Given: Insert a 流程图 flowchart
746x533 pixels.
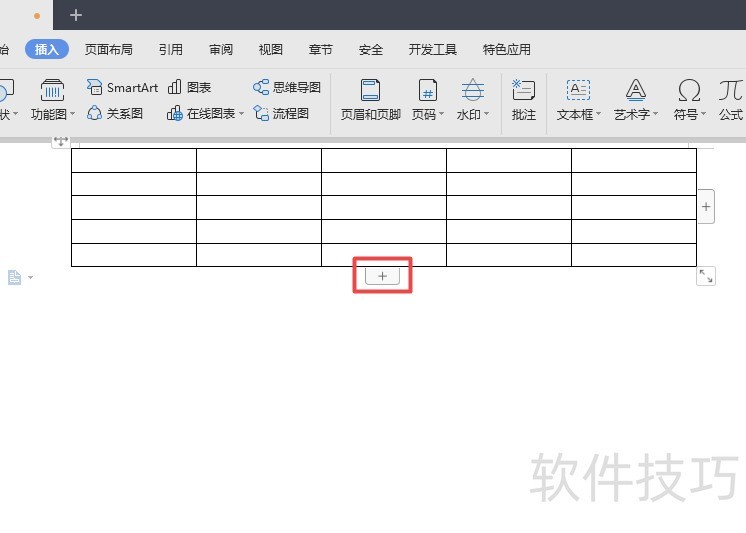Looking at the screenshot, I should (281, 113).
